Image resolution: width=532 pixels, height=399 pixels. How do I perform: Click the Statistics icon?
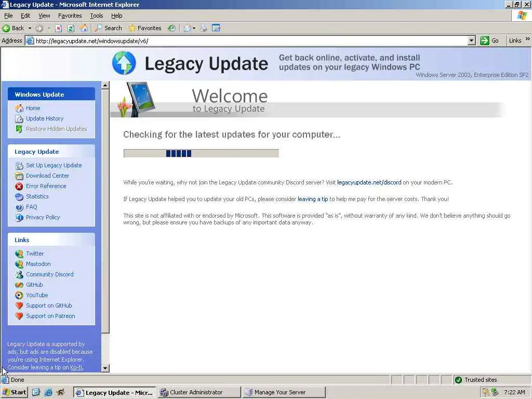point(19,197)
